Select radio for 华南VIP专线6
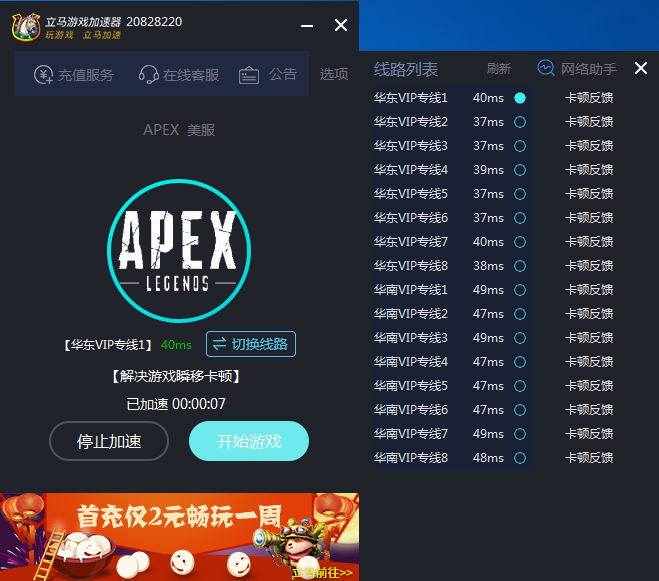This screenshot has width=659, height=581. pyautogui.click(x=520, y=409)
